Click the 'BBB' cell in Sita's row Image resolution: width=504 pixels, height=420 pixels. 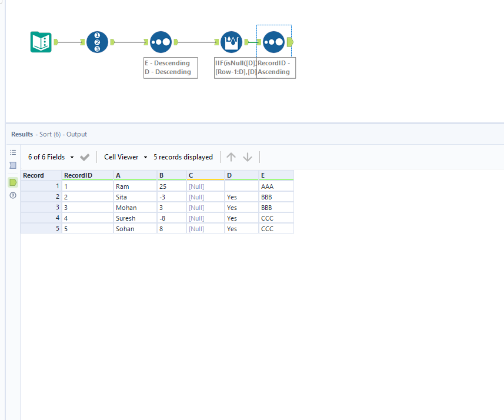coord(276,197)
